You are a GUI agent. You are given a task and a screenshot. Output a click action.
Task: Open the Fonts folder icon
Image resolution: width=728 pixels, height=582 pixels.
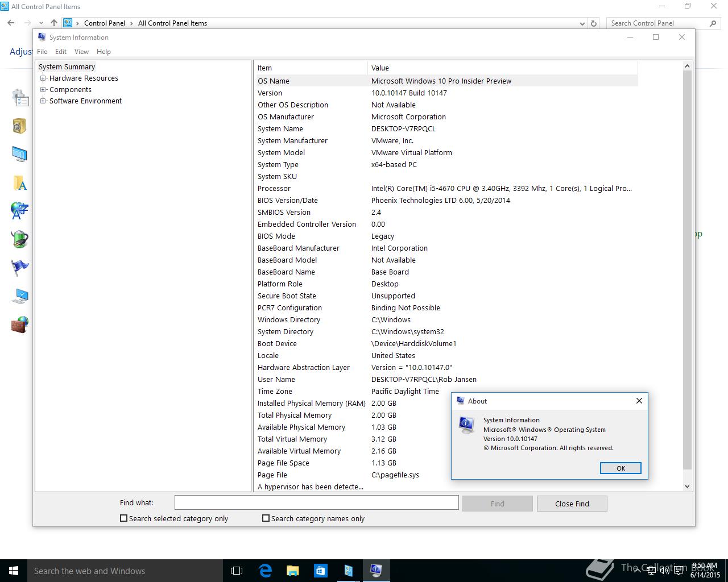[x=19, y=183]
